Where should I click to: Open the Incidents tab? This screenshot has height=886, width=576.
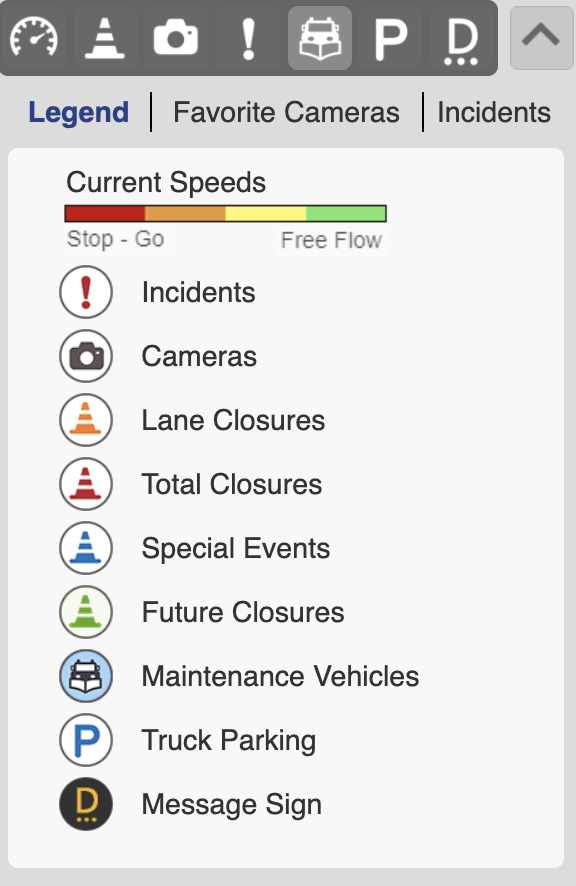(494, 112)
